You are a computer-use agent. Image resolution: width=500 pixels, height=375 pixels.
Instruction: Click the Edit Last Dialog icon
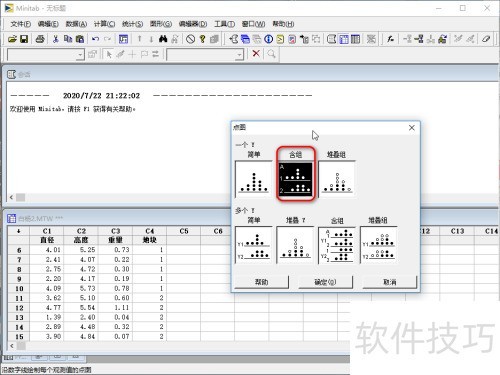pos(123,39)
